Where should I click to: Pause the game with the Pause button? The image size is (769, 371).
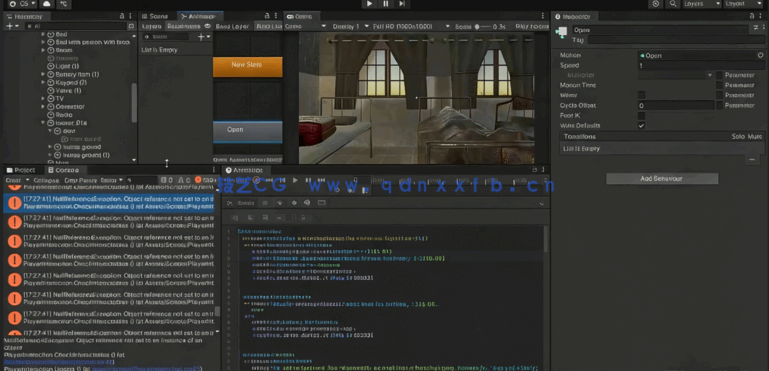tap(386, 4)
